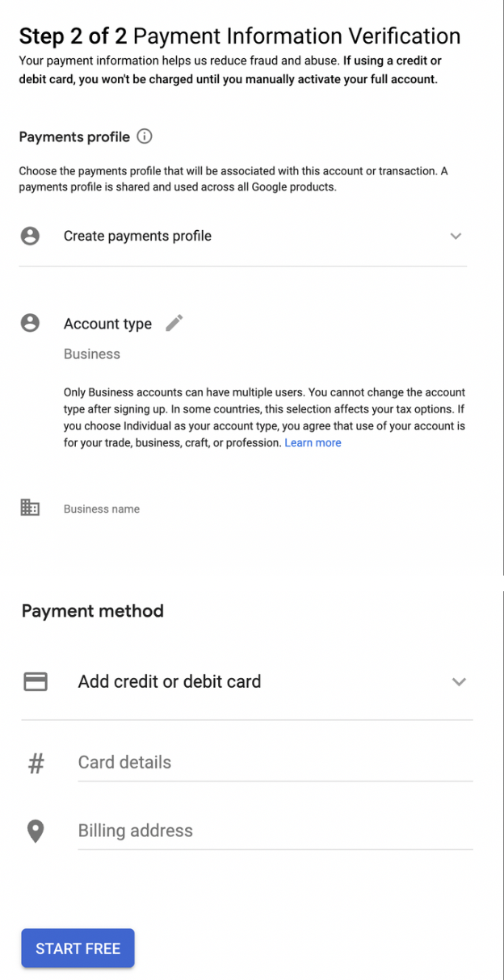Click the person icon beside Account type
This screenshot has width=504, height=980.
click(30, 323)
